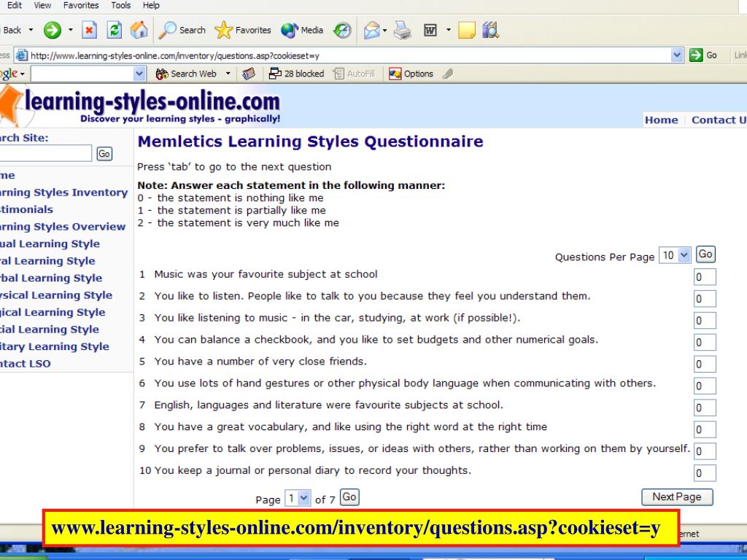Click Go next to the page selector
Screen dimensions: 747x560
(349, 497)
